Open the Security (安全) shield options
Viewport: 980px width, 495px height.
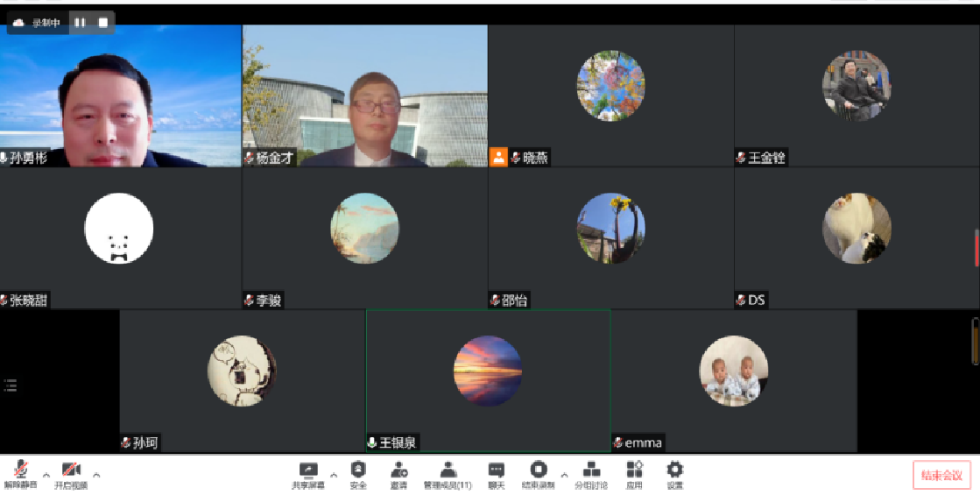point(358,474)
